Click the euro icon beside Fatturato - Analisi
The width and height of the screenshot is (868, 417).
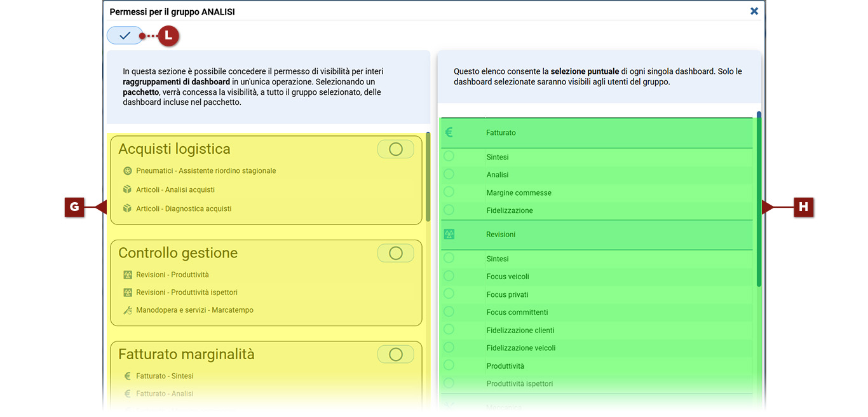coord(127,393)
